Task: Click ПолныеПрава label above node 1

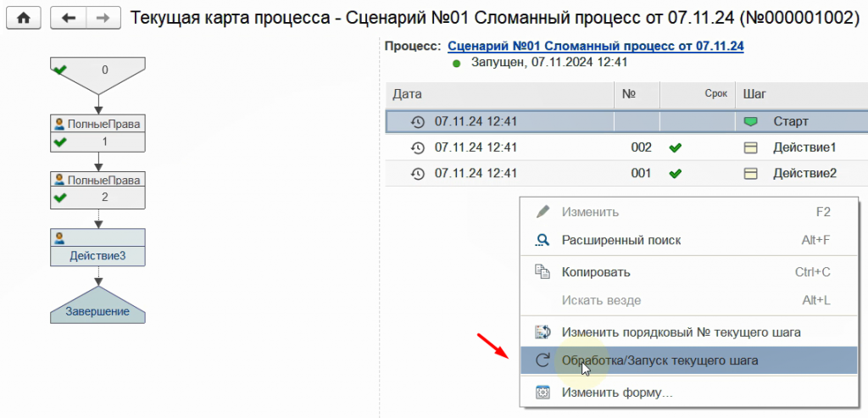Action: click(103, 124)
